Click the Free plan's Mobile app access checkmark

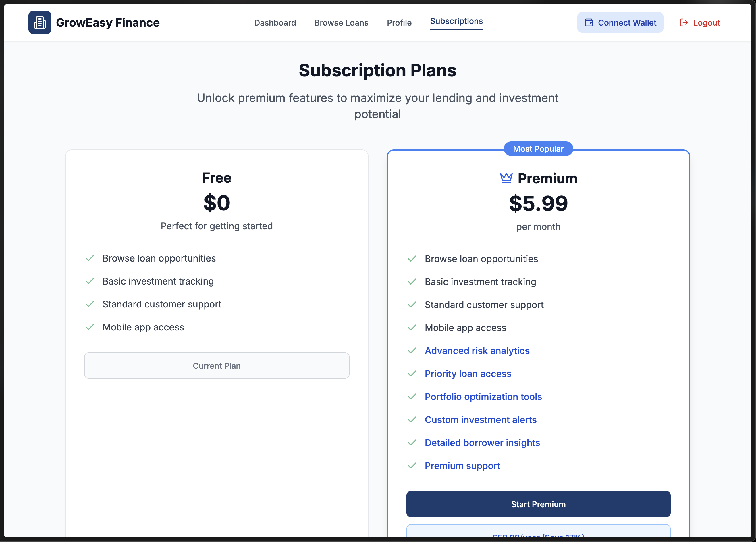tap(90, 327)
